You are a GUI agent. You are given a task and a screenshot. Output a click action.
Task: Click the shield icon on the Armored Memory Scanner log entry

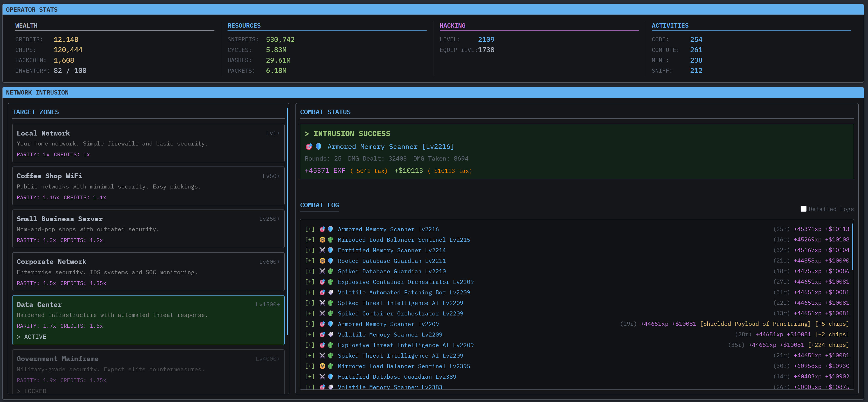[x=330, y=229]
